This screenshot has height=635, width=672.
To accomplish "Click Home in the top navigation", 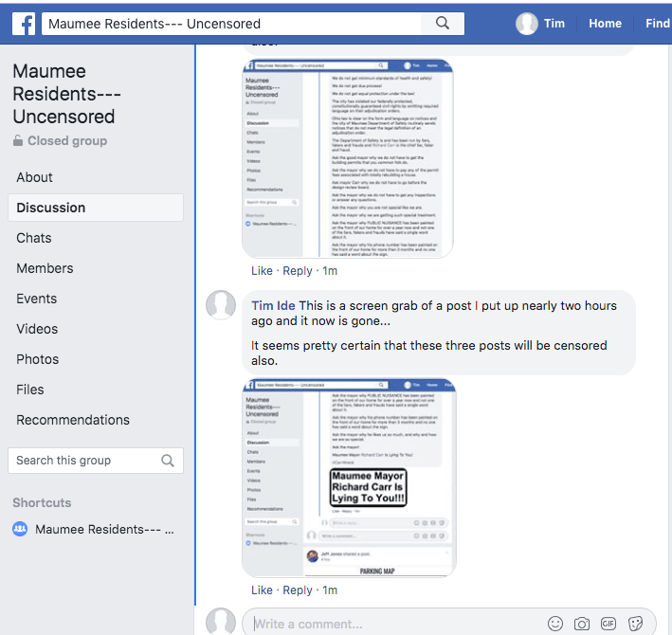I will pyautogui.click(x=605, y=24).
